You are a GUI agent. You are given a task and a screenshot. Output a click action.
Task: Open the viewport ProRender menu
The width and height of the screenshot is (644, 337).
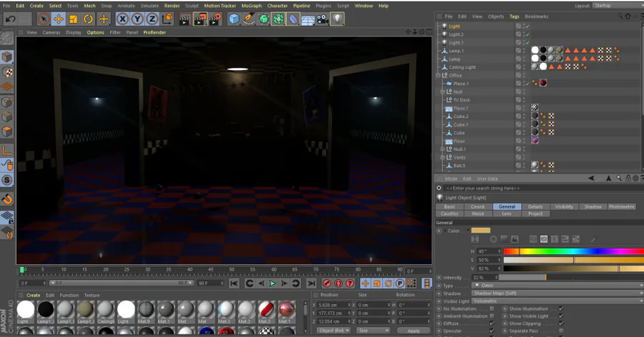155,32
